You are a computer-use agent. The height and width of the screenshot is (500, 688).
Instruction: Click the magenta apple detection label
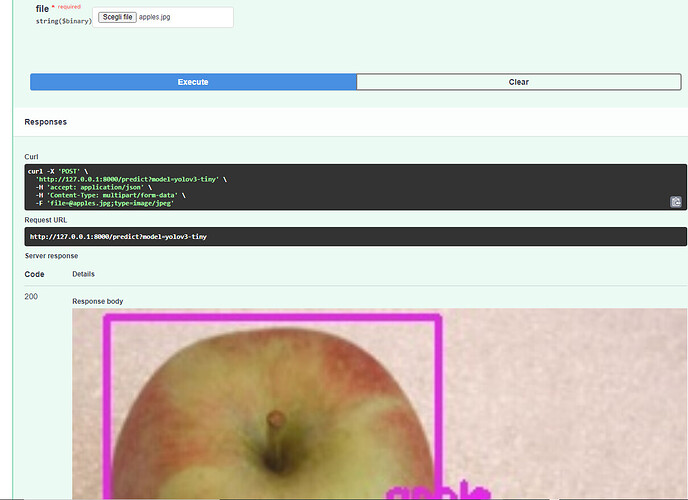437,490
